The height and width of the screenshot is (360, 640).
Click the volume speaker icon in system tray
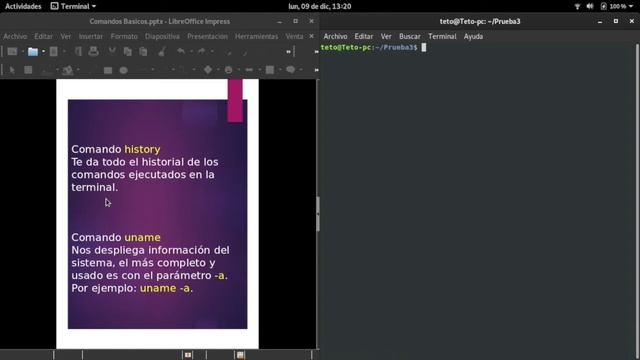590,6
